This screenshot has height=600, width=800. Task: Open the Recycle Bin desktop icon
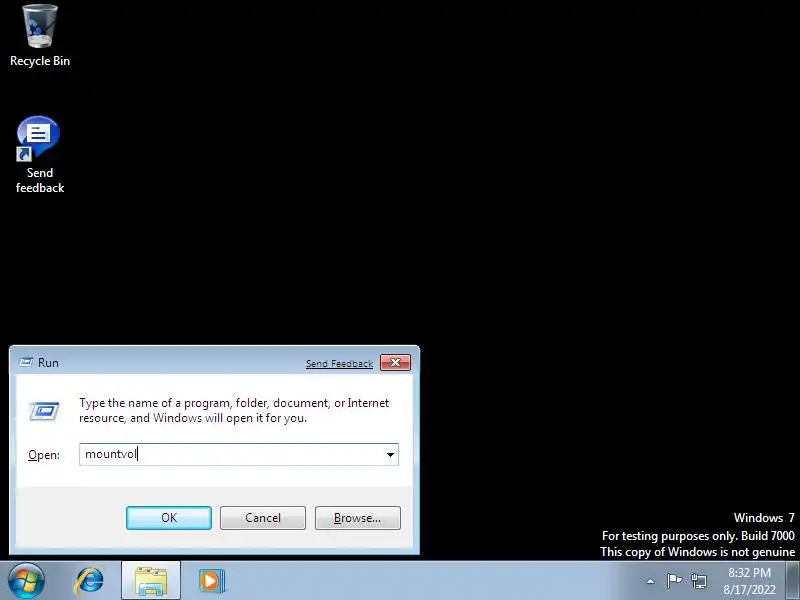tap(40, 36)
